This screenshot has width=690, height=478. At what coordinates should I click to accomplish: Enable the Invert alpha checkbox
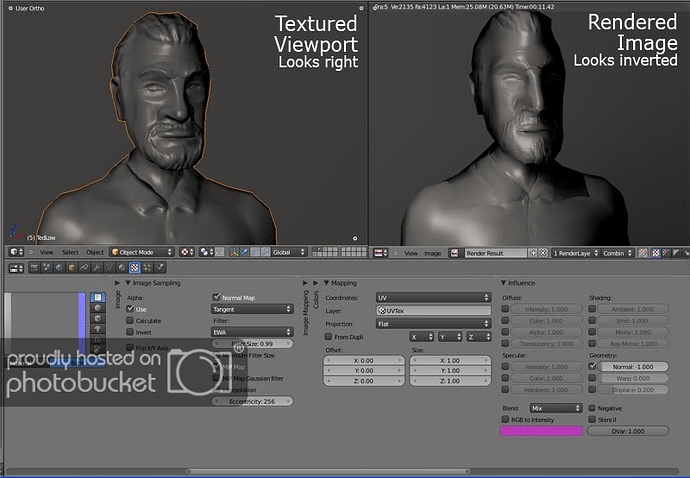point(130,332)
